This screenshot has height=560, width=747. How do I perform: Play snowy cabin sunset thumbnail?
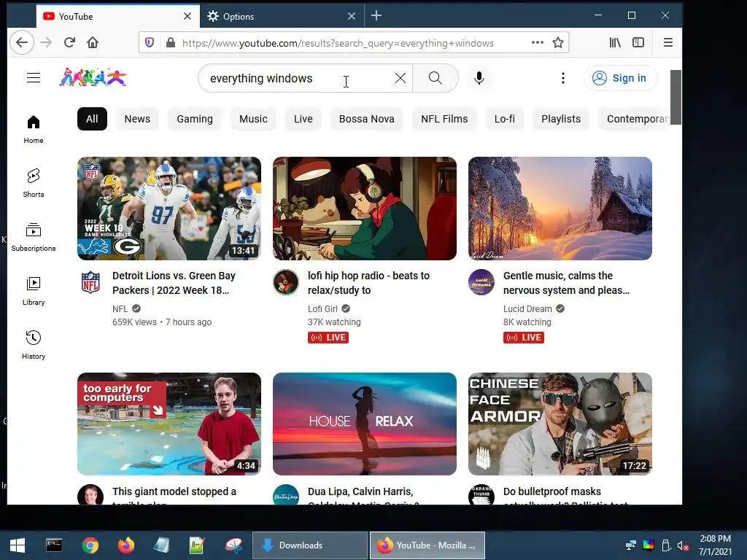[560, 209]
